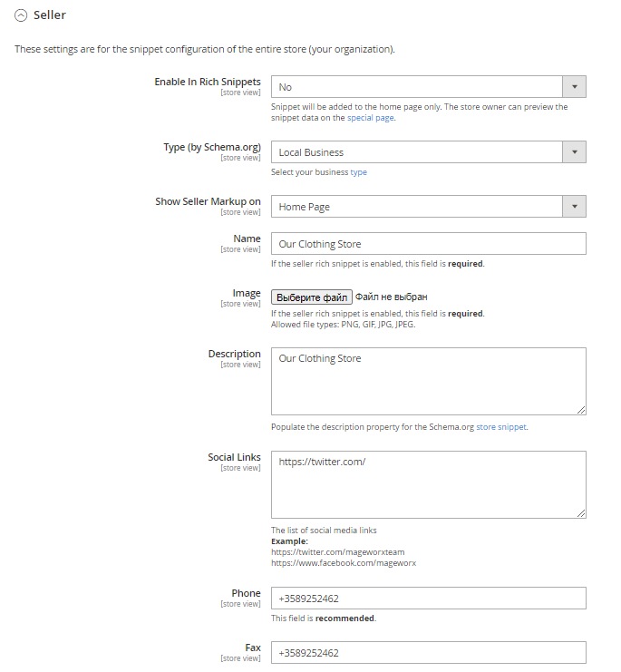Click inside the Description text area
This screenshot has width=621, height=672.
pos(428,381)
